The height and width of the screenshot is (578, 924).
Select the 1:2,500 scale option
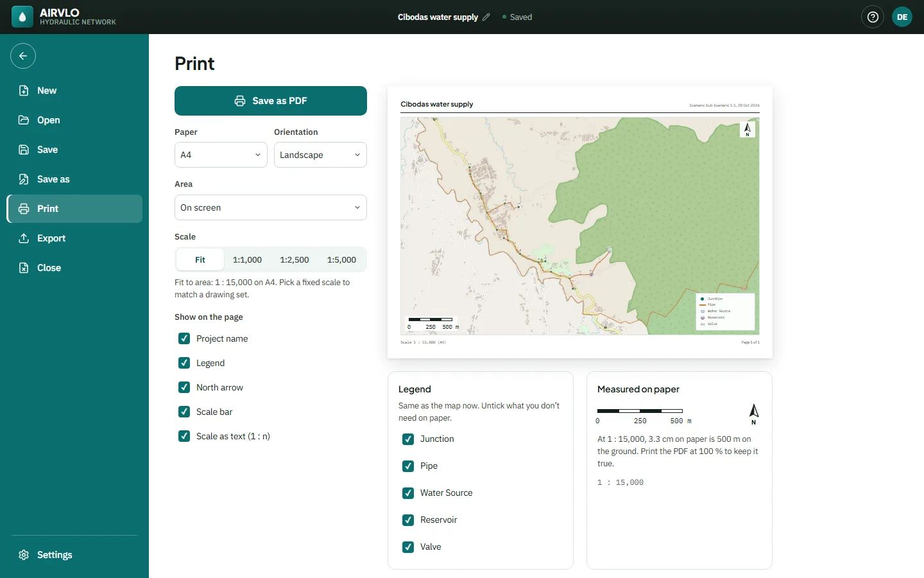tap(295, 260)
